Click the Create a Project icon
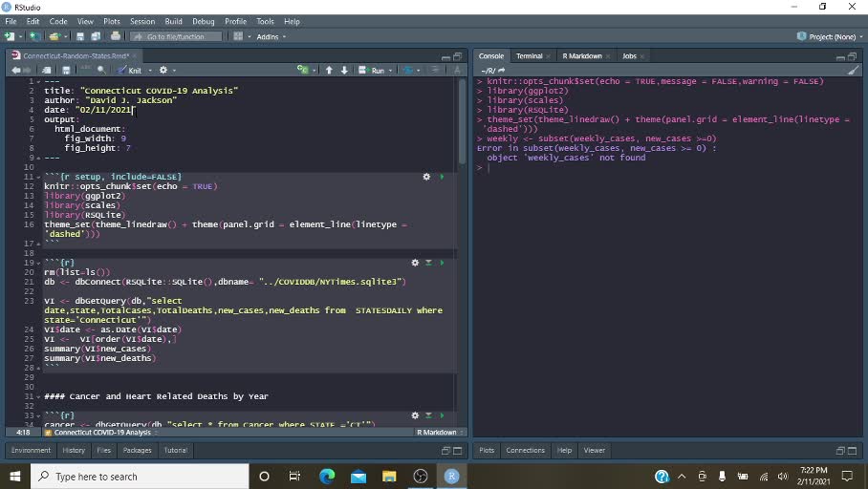This screenshot has height=489, width=868. pos(34,36)
